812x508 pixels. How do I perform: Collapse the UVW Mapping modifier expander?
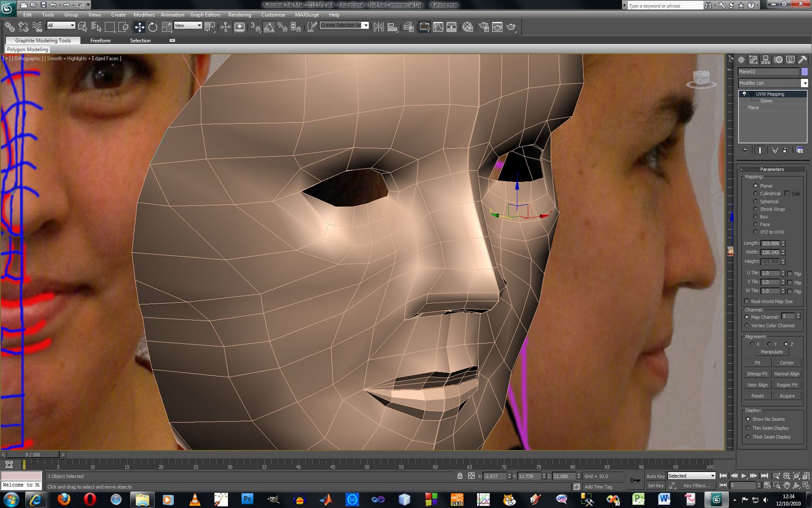[752, 94]
